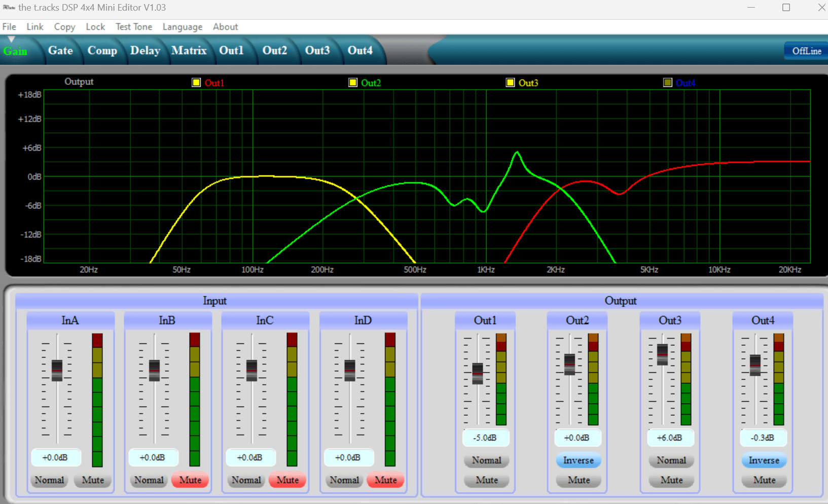The image size is (828, 504).
Task: Mute the InA input channel
Action: pos(93,480)
